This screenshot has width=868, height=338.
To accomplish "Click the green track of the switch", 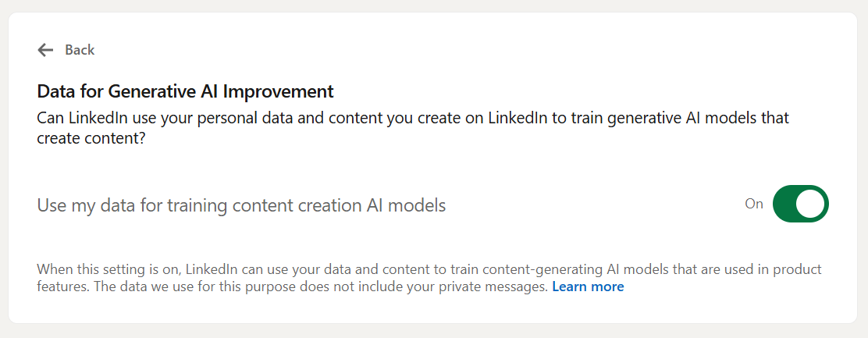I will (785, 204).
